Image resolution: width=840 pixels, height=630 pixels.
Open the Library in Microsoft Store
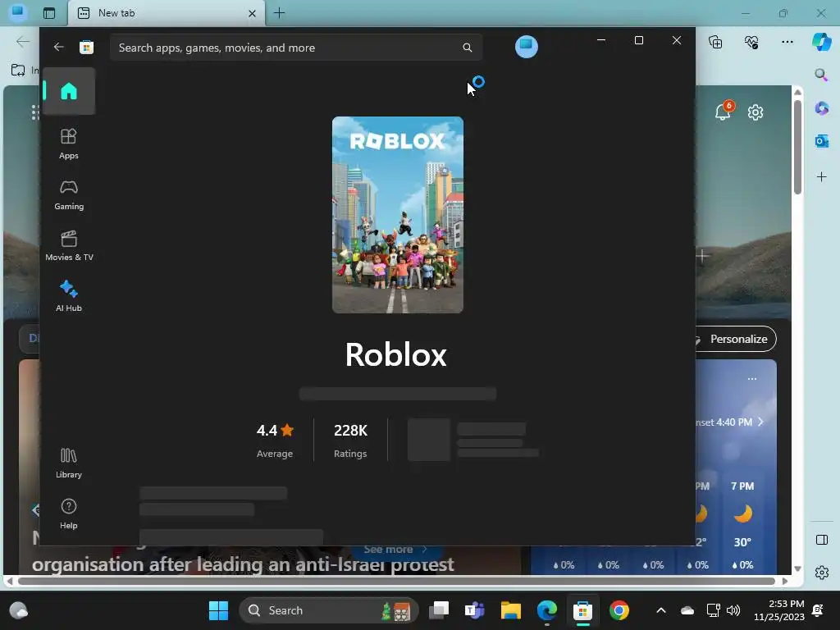(x=69, y=463)
